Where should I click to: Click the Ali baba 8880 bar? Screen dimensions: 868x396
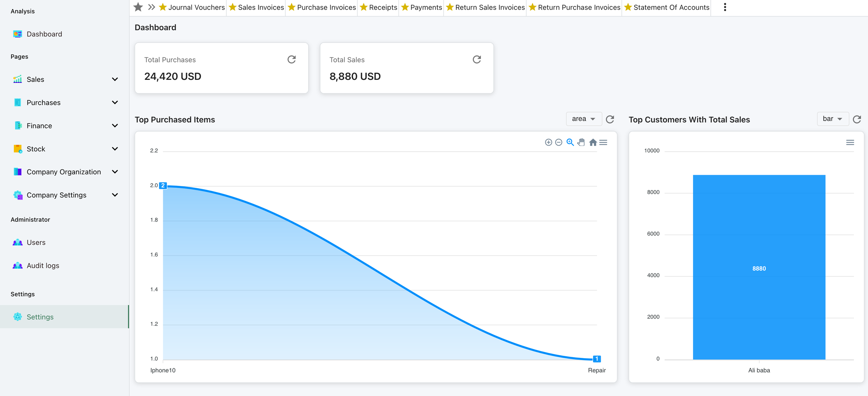point(759,267)
